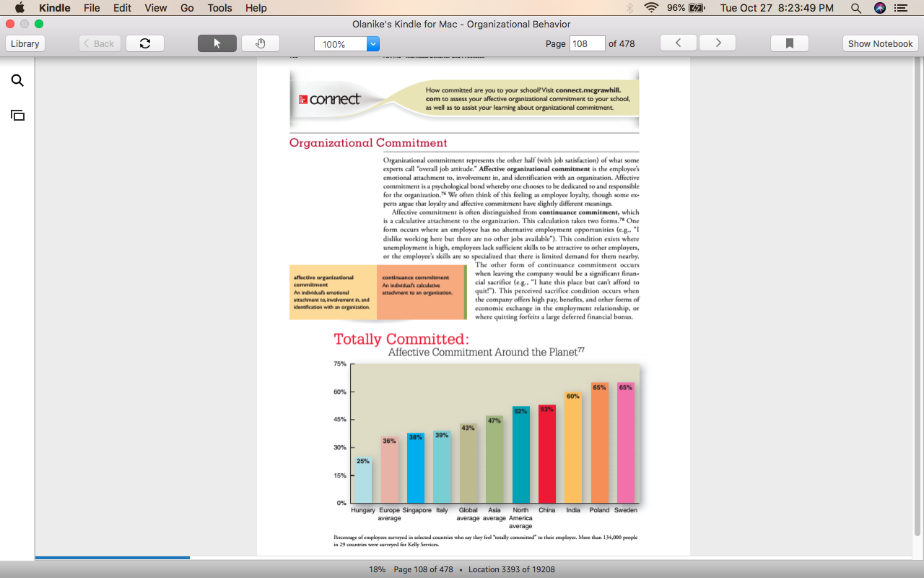Bookmark this page

pyautogui.click(x=790, y=43)
